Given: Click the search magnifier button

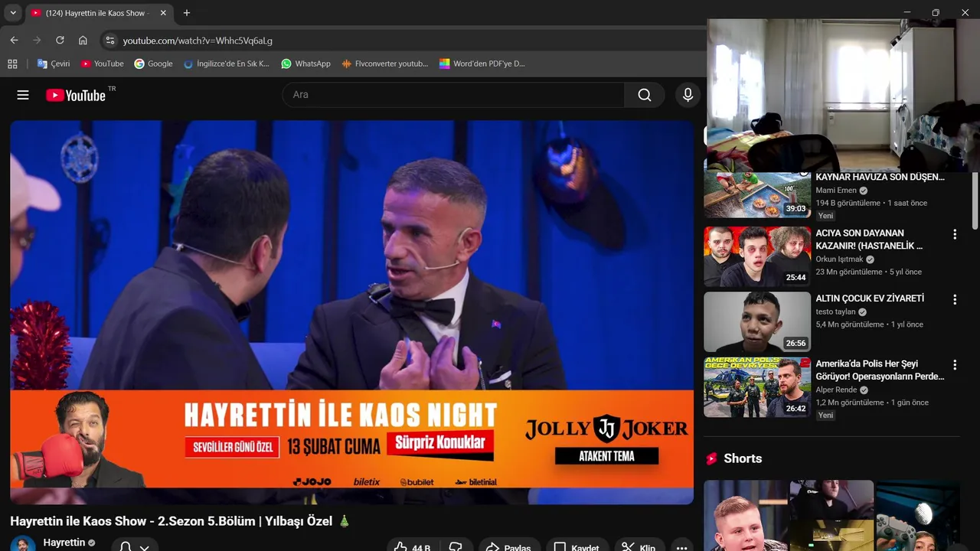Looking at the screenshot, I should click(x=645, y=95).
